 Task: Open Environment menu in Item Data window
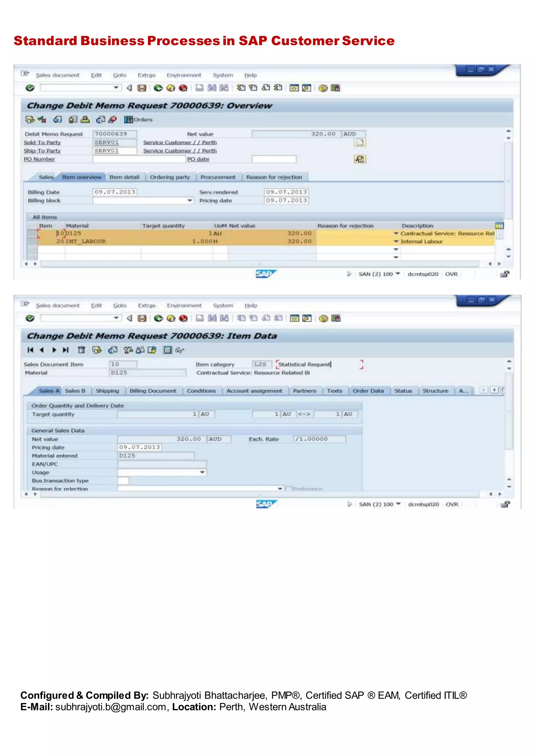pyautogui.click(x=184, y=306)
